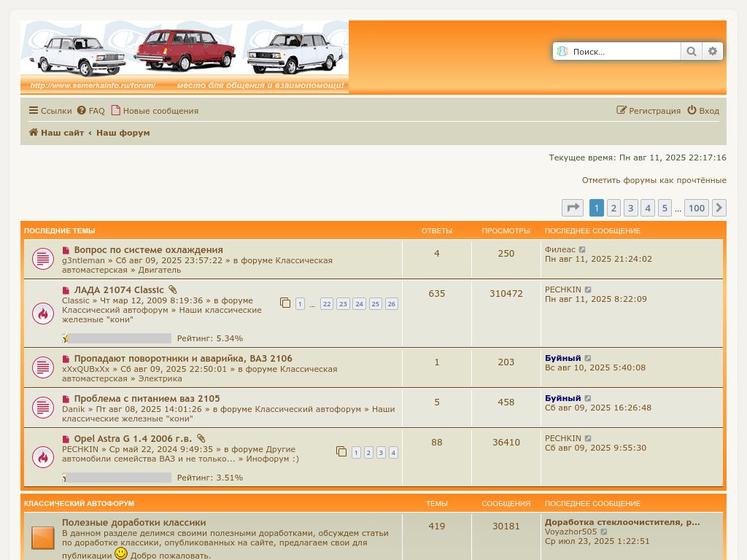Click the search magnifier button
This screenshot has width=747, height=560.
[690, 51]
